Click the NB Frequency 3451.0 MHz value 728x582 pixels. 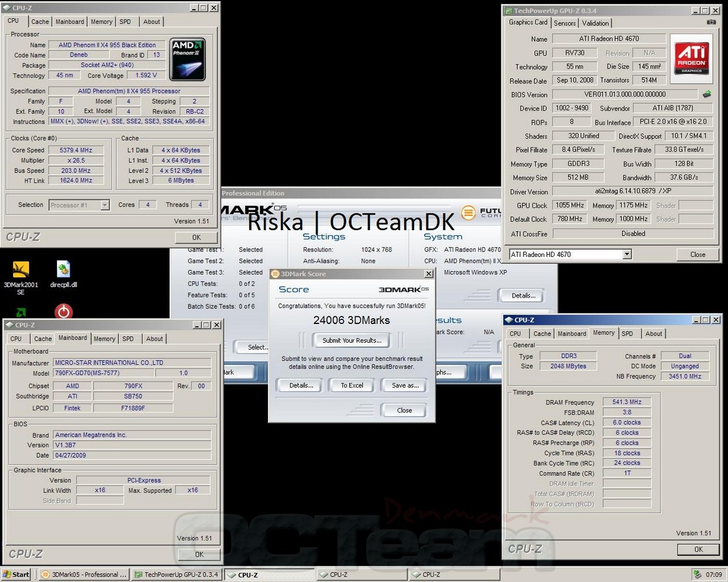coord(685,376)
